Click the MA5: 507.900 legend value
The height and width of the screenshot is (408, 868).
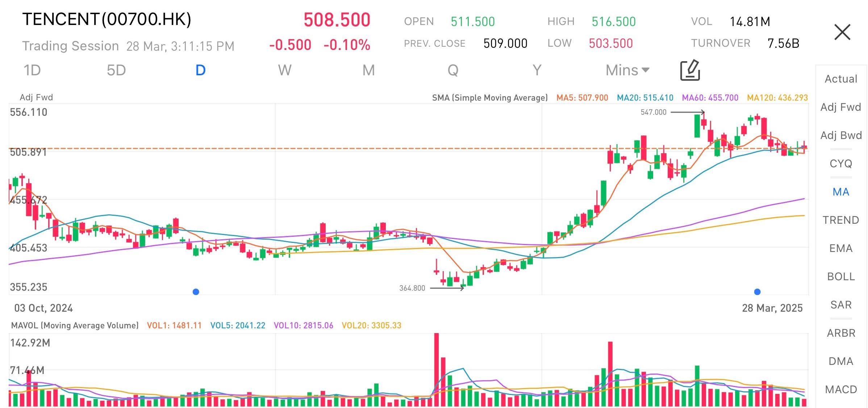tap(582, 98)
